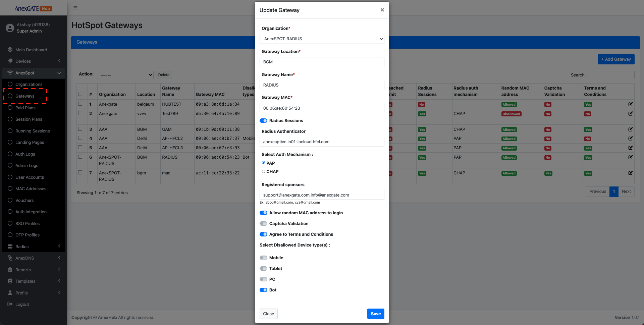Open the Organization dropdown showing AnexSPOT-RADIUS
The height and width of the screenshot is (325, 644).
coord(321,39)
